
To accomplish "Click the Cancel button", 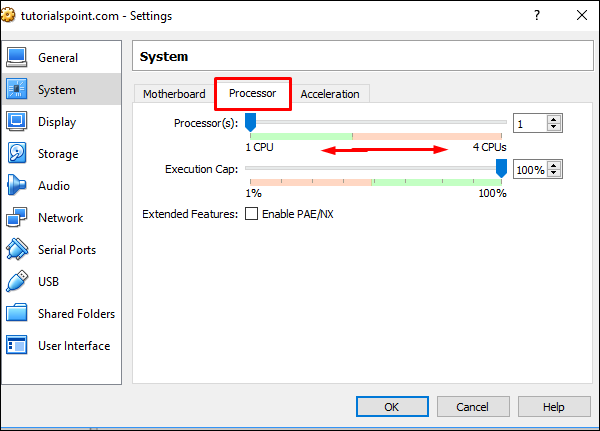I will tap(472, 407).
